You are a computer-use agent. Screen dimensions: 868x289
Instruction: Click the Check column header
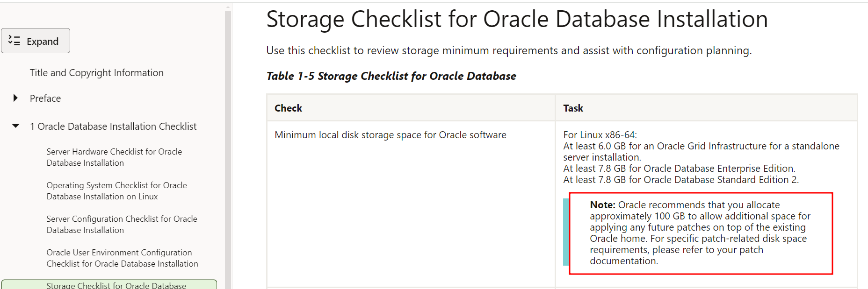[x=288, y=108]
